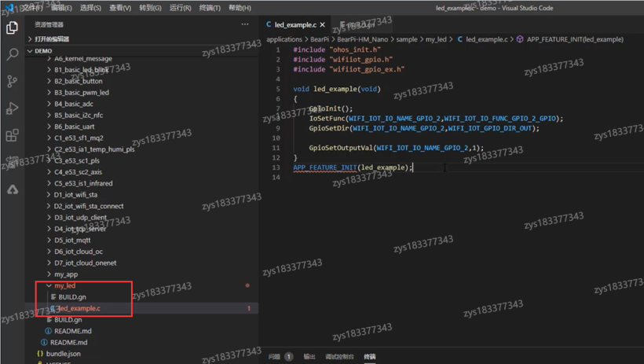
Task: Collapse the my_led folder
Action: pos(64,285)
